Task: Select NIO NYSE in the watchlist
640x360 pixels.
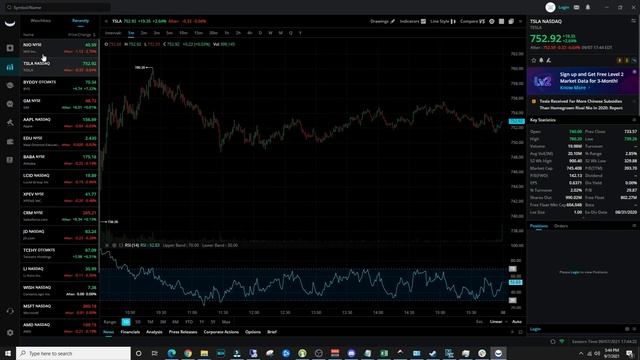Action: click(60, 48)
